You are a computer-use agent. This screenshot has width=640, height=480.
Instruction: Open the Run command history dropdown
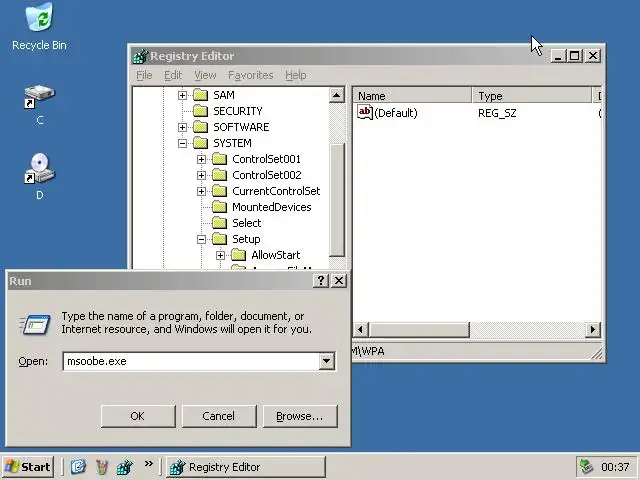point(327,361)
